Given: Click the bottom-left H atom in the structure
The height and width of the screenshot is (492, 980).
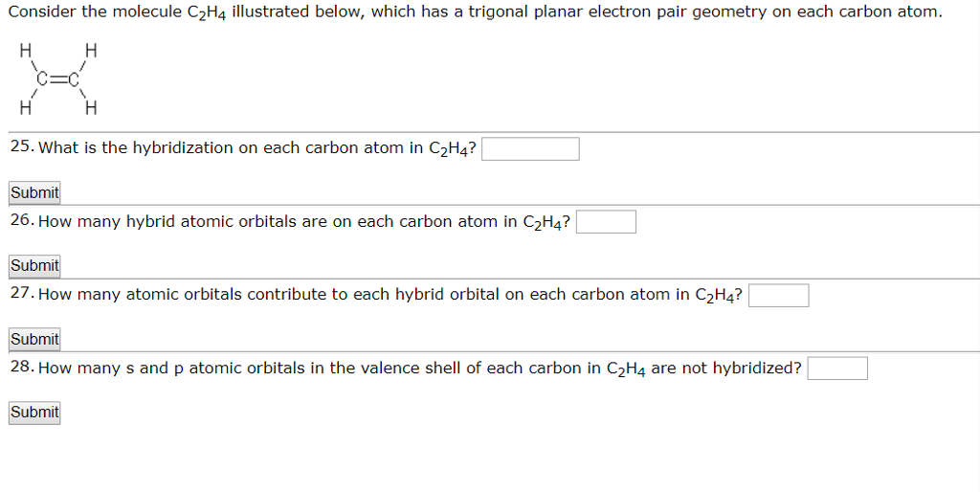Looking at the screenshot, I should point(26,108).
